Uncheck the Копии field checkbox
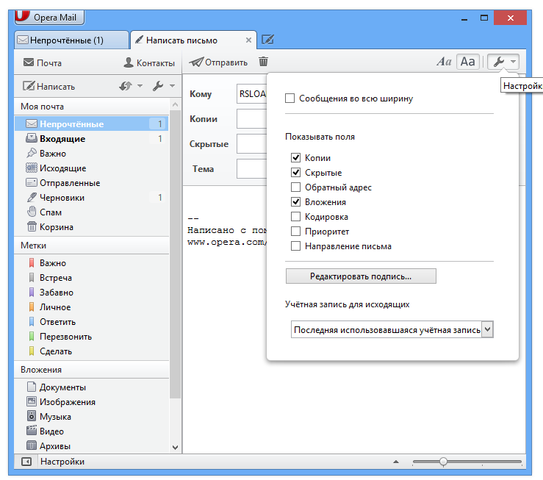The width and height of the screenshot is (543, 480). [296, 158]
